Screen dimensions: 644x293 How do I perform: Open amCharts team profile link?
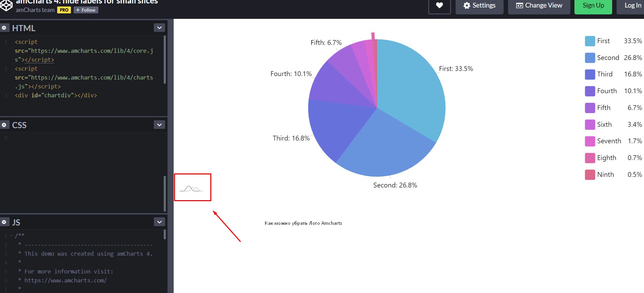(x=35, y=10)
